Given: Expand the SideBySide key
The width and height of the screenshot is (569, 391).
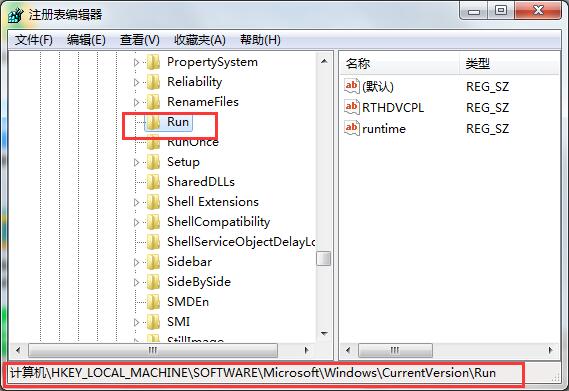Looking at the screenshot, I should pos(136,282).
